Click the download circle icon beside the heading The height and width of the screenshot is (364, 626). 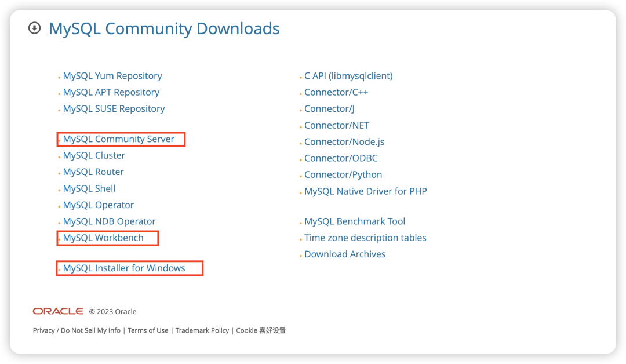(x=34, y=28)
